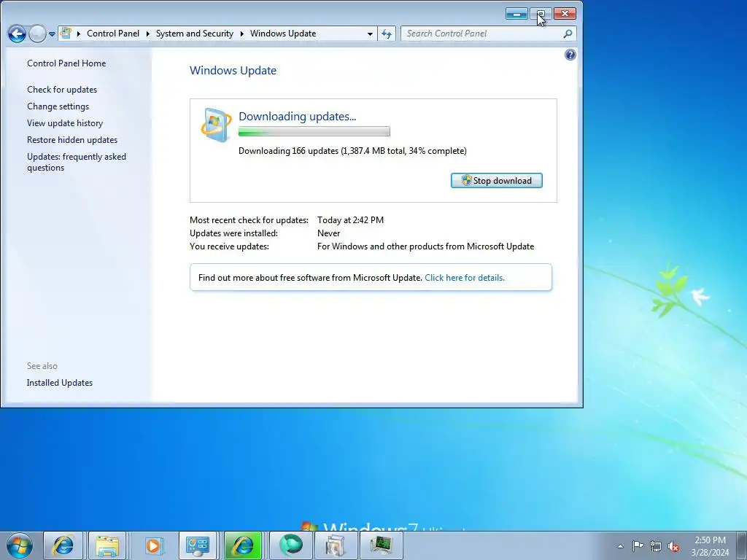
Task: Click the Stop download button
Action: point(496,181)
